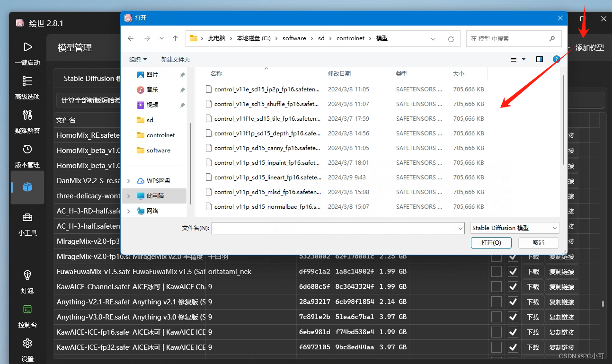
Task: Open 控制台 console in sidebar
Action: point(27,316)
